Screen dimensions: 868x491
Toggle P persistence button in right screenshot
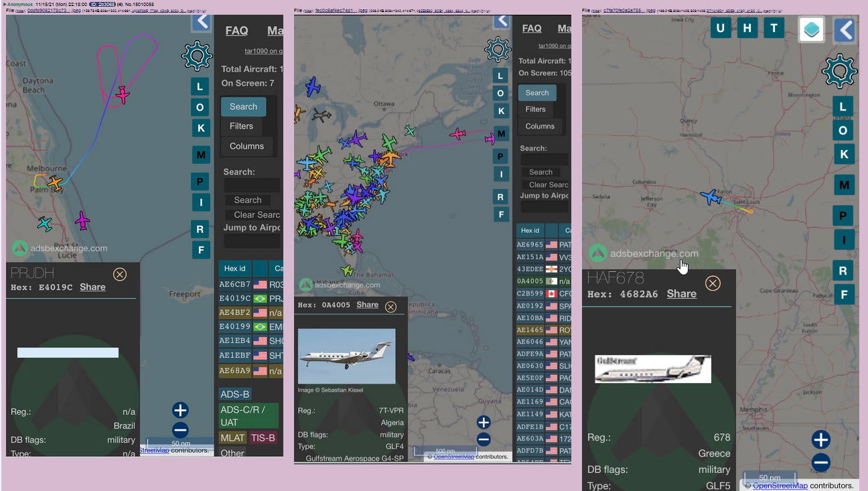(844, 216)
